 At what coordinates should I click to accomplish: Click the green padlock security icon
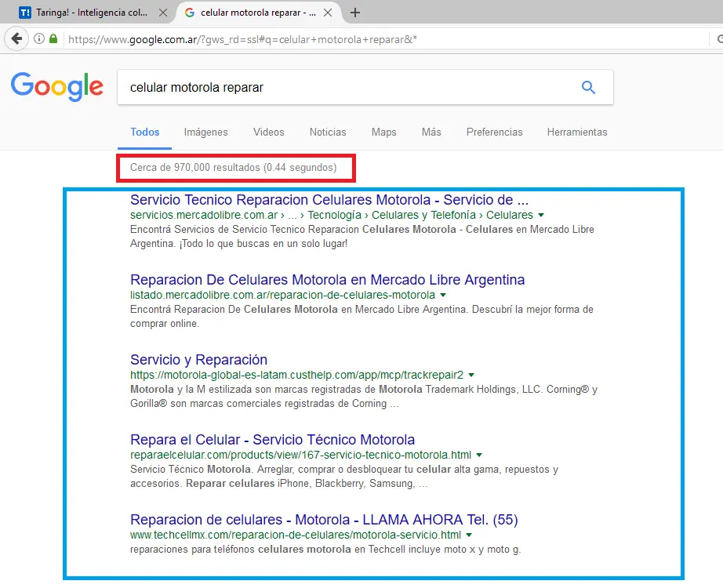tap(53, 38)
